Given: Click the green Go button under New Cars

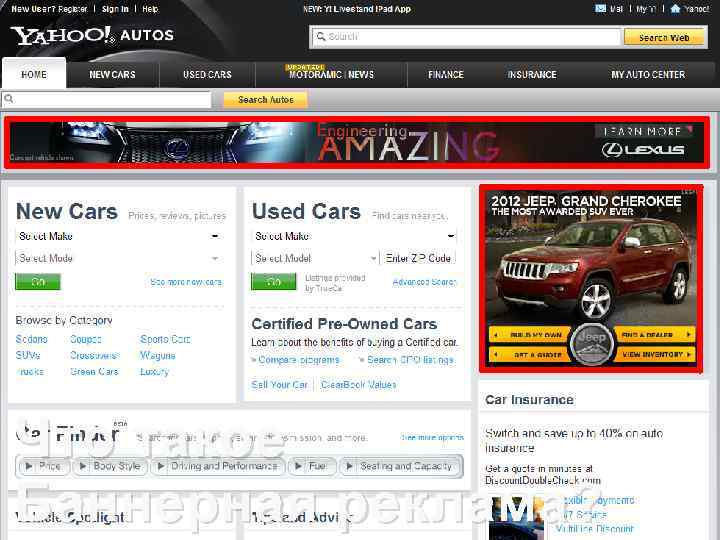Looking at the screenshot, I should click(x=38, y=281).
